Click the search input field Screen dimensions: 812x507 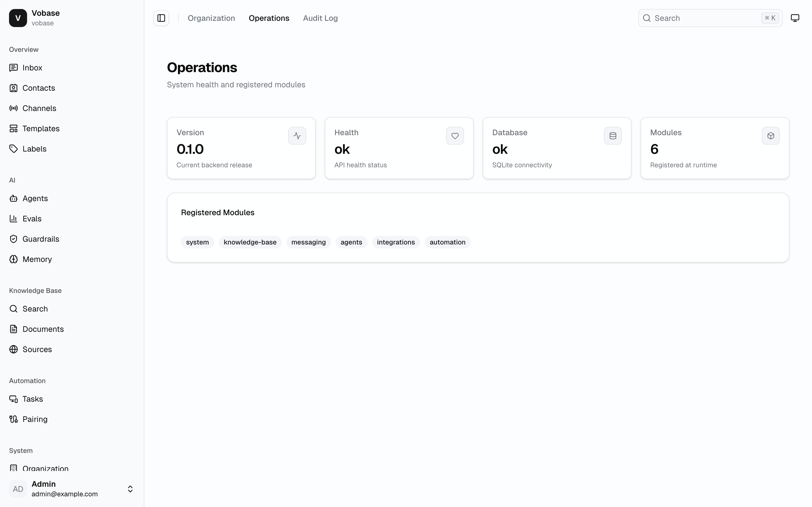pyautogui.click(x=705, y=18)
